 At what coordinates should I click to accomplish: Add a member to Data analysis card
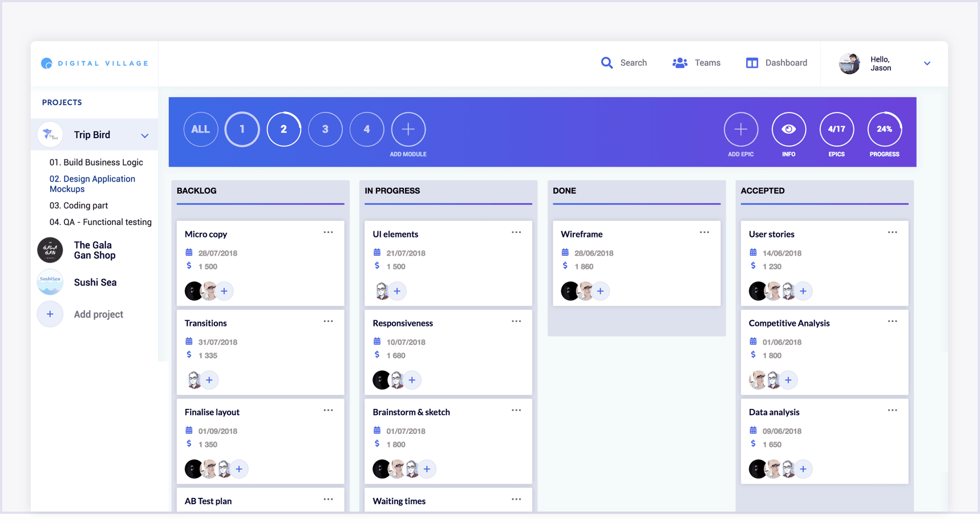[x=803, y=469]
